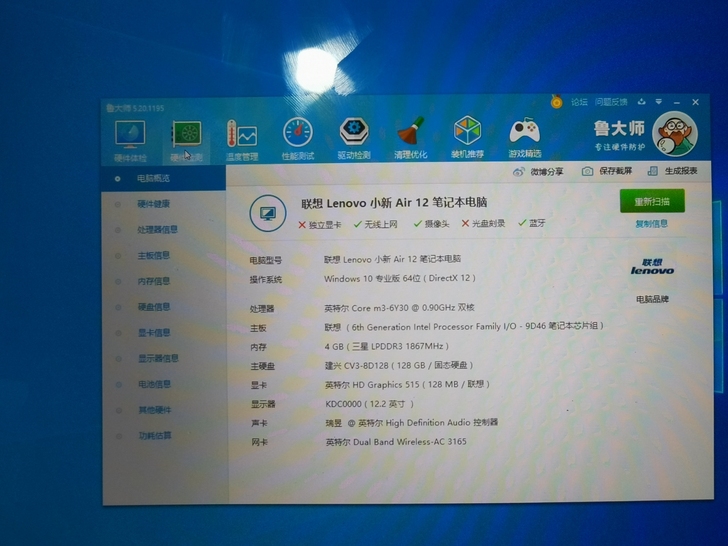Click the 保存截屏 text label
Screen dimensions: 728x546
[x=616, y=171]
